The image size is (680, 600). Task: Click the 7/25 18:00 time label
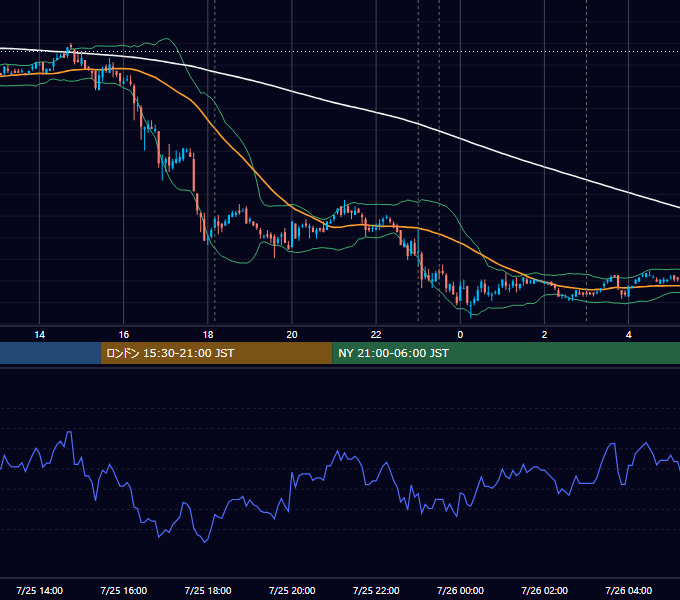(208, 590)
